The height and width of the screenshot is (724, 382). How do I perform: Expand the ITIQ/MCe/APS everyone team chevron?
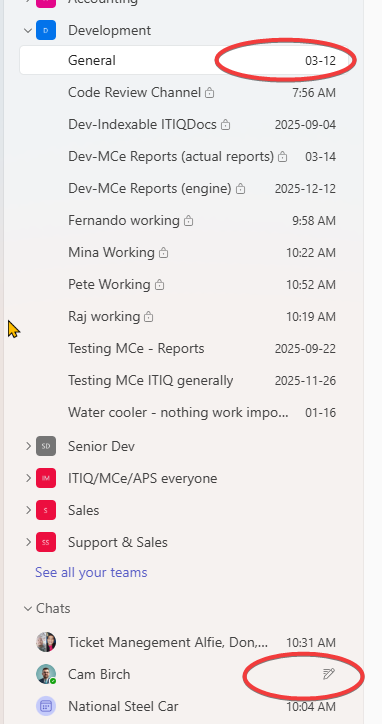click(x=28, y=478)
